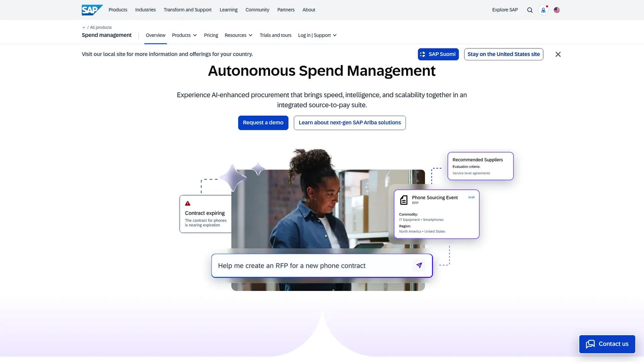Open Learn about next-gen SAP Ariba solutions

click(350, 123)
